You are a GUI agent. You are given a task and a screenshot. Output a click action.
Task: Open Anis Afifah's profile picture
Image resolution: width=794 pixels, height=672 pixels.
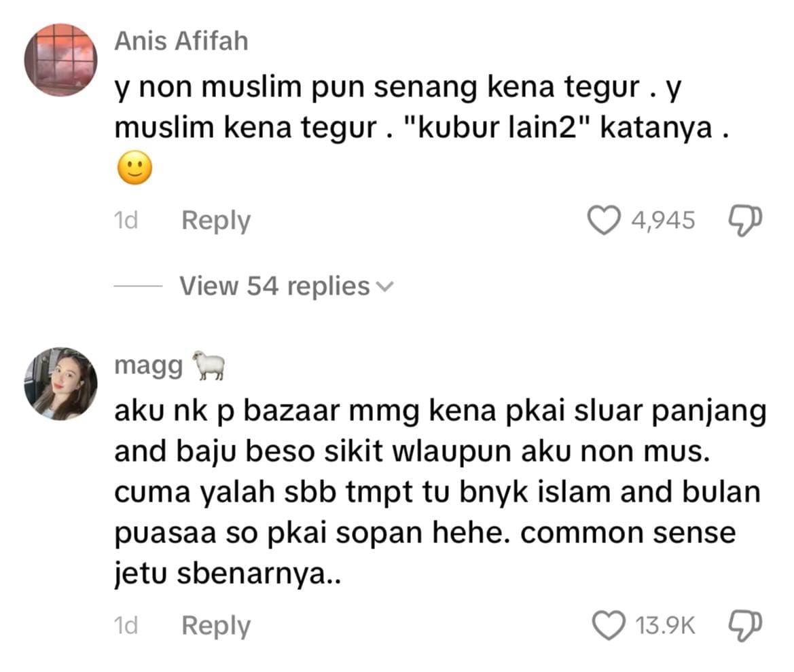tap(60, 60)
